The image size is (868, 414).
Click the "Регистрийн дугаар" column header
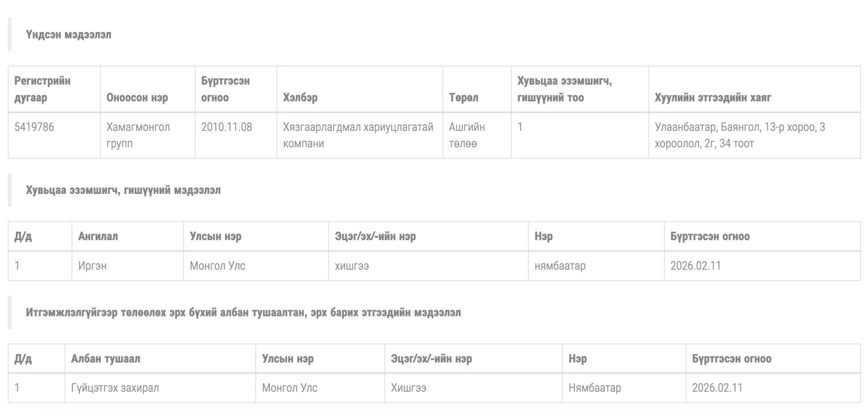click(x=42, y=89)
